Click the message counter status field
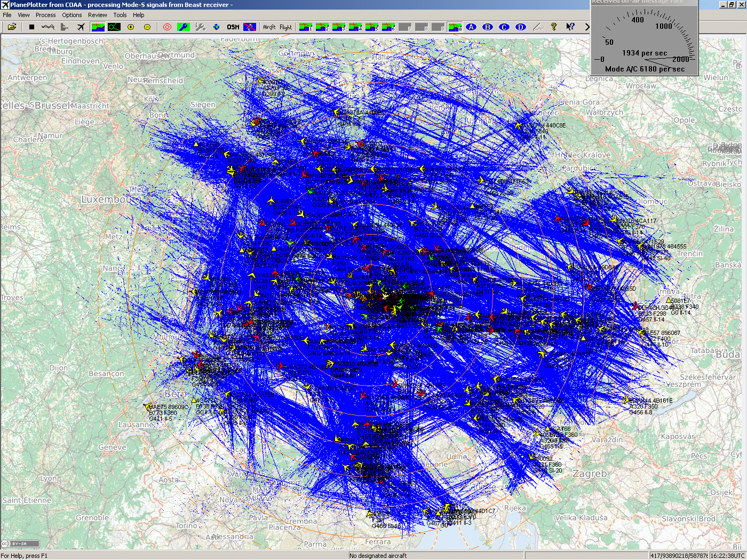Image resolution: width=747 pixels, height=560 pixels. click(678, 556)
